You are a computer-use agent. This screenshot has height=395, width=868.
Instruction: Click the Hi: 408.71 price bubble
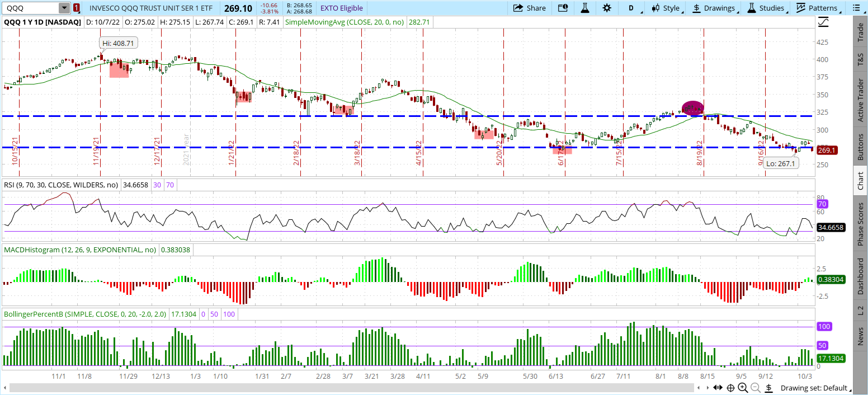tap(119, 43)
